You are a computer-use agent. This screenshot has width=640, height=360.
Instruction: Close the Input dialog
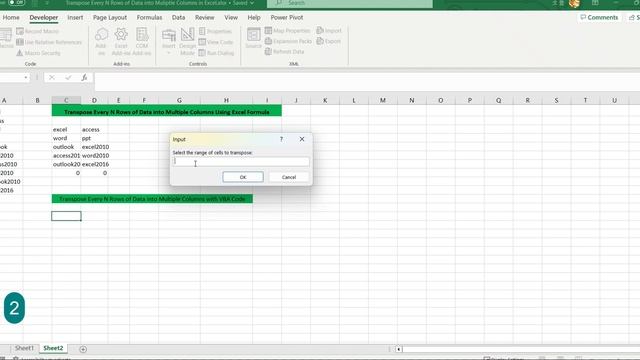click(x=302, y=139)
